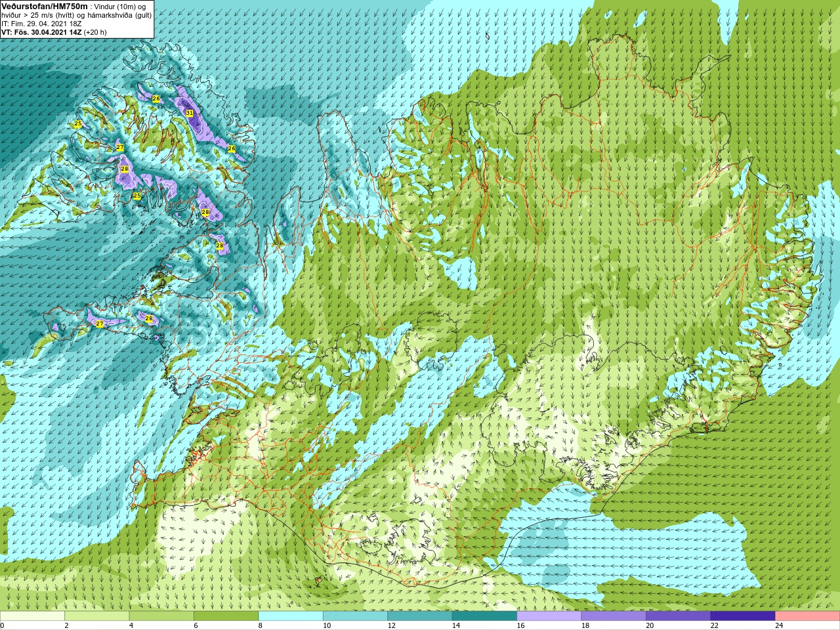Select the 2–4 m/s light green legend swatch
This screenshot has width=840, height=630.
97,616
